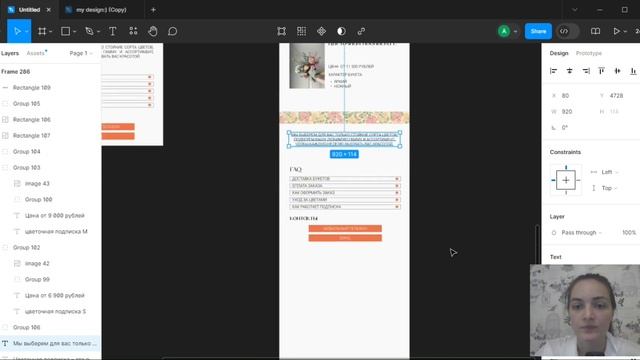The width and height of the screenshot is (640, 360).
Task: Align bottom icon in Design panel
Action: click(x=633, y=71)
